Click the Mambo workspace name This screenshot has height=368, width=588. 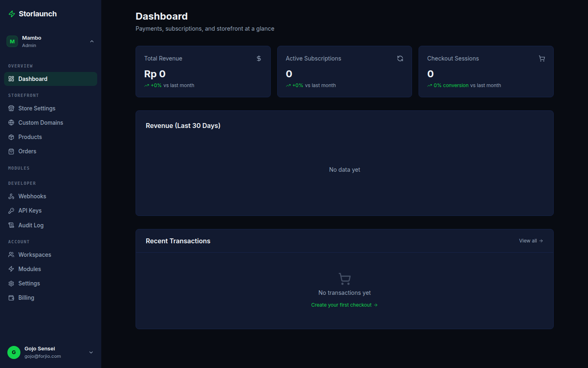pyautogui.click(x=31, y=38)
